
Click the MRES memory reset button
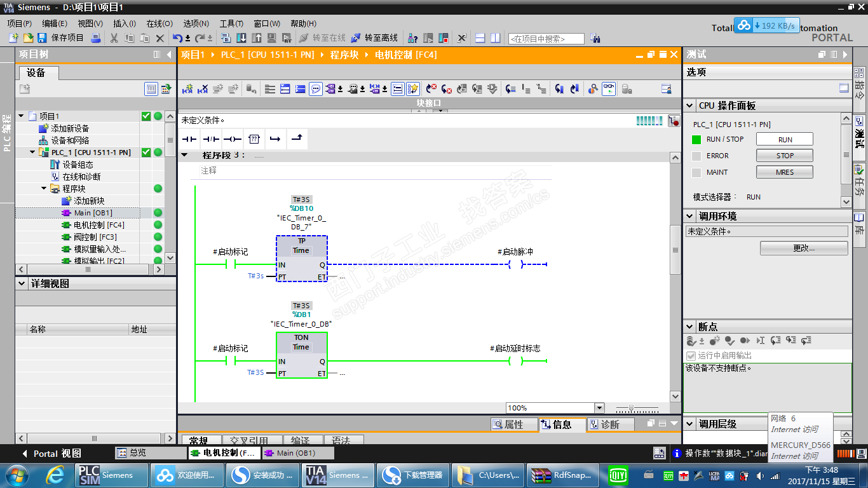785,172
